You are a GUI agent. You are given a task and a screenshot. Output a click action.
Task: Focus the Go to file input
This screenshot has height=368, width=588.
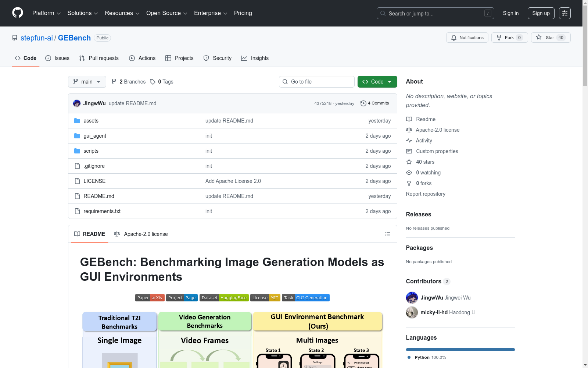click(x=317, y=82)
